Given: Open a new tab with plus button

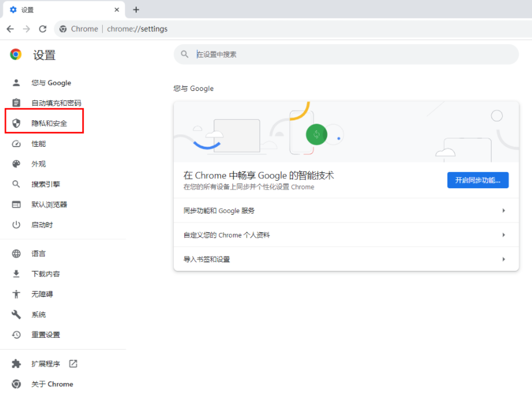Looking at the screenshot, I should coord(136,9).
